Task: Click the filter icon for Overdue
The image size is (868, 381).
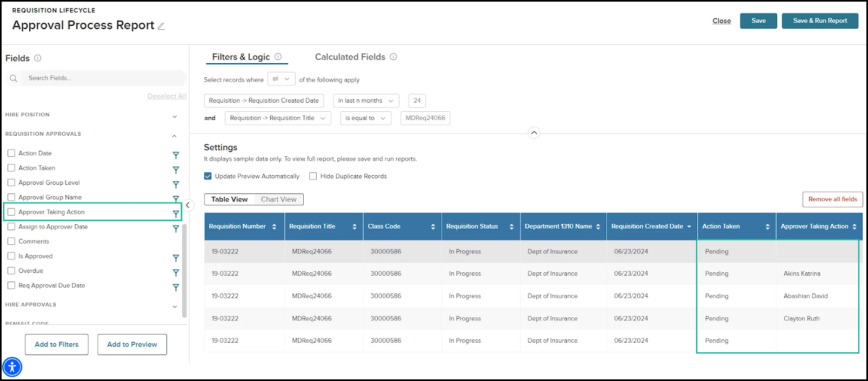Action: 176,272
